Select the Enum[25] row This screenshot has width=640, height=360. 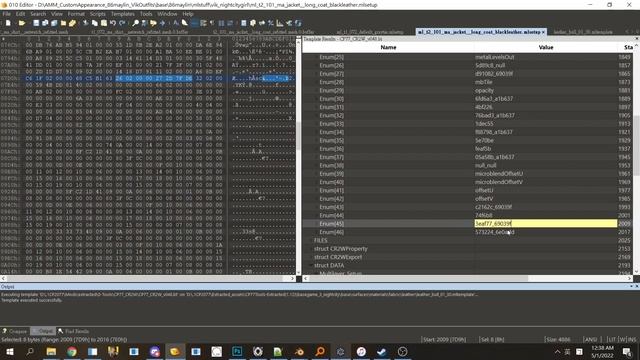(x=469, y=57)
